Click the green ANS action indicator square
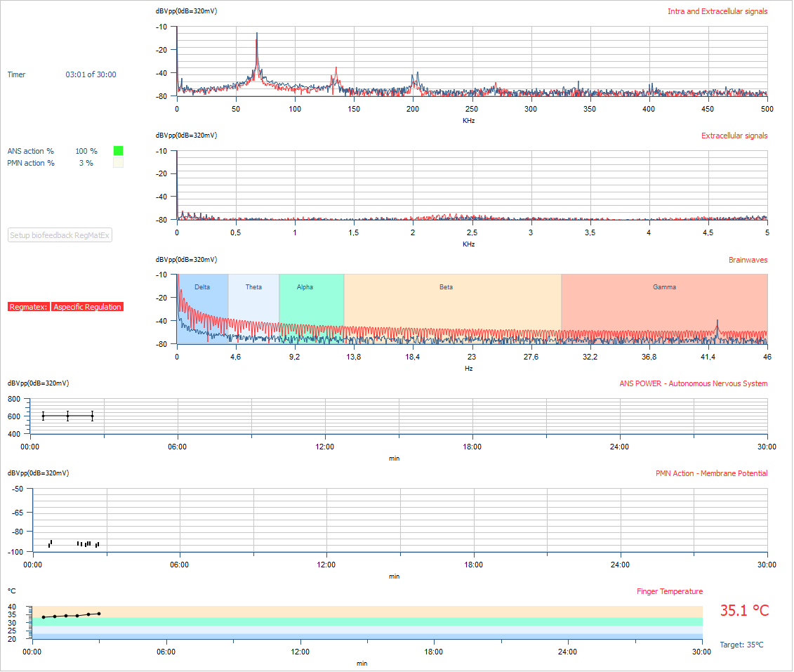This screenshot has width=794, height=672. (x=119, y=150)
